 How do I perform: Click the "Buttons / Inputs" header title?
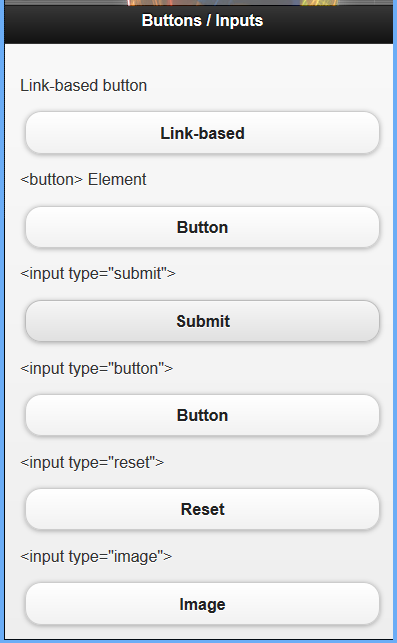click(x=202, y=21)
